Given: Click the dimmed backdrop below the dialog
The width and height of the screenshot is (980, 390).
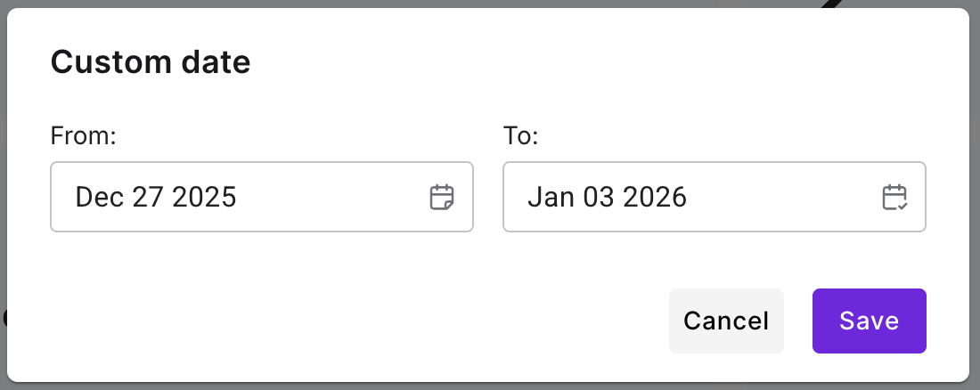Looking at the screenshot, I should click(490, 386).
